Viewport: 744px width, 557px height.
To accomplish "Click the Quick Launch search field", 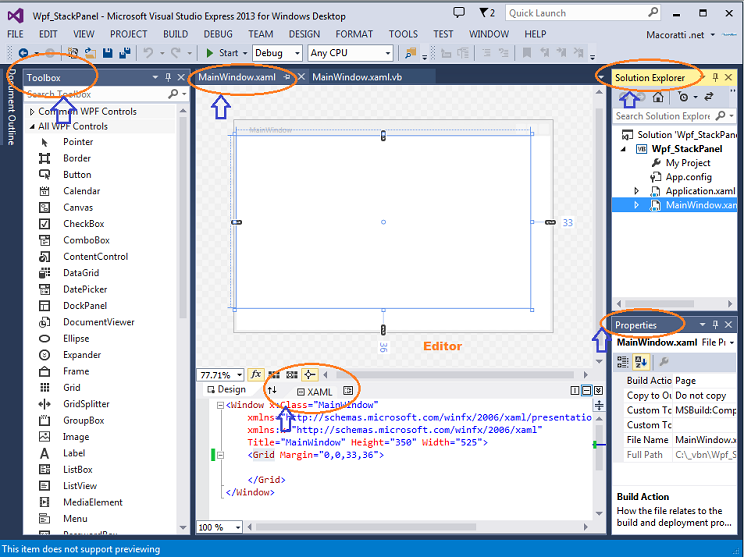I will pos(584,13).
